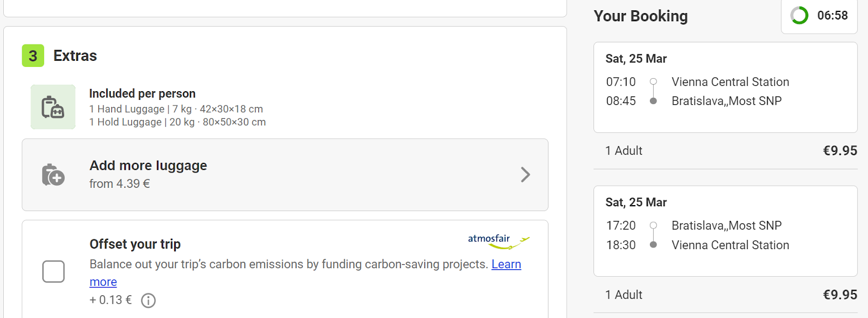Click the atmosfair logo
Viewport: 868px width, 318px height.
(x=499, y=241)
